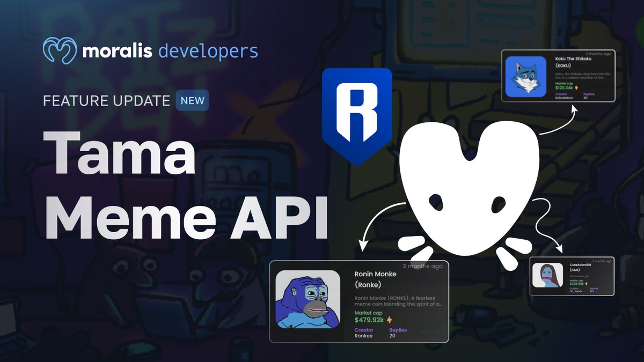Click the 3 months ago timestamp on the Ronke card
The width and height of the screenshot is (644, 362).
coord(423,265)
